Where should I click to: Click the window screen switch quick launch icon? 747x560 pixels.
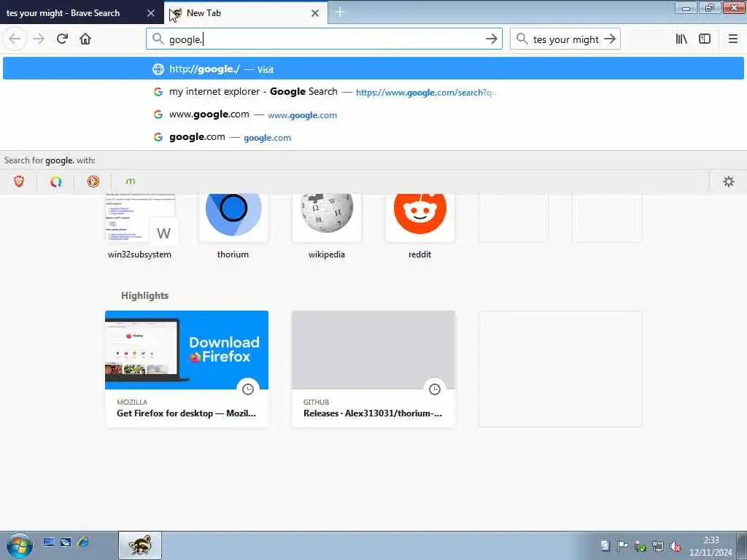tap(65, 542)
